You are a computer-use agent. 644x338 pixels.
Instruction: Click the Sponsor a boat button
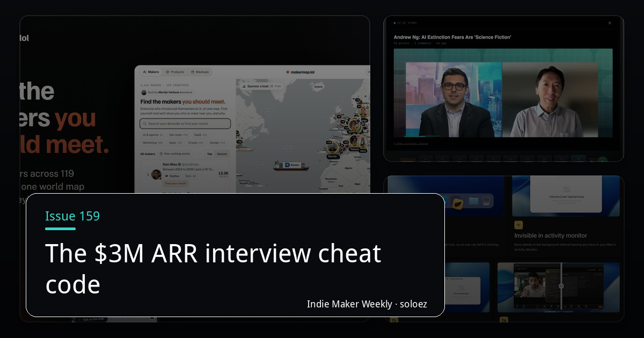pos(262,86)
